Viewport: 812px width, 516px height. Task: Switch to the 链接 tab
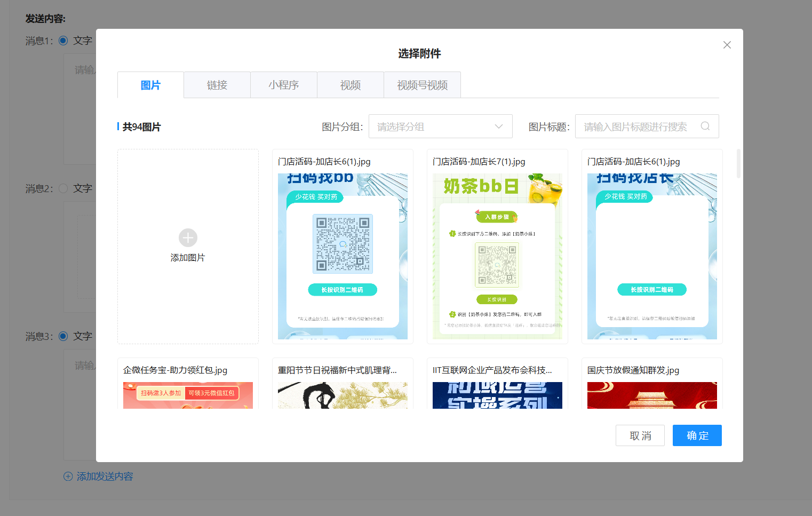tap(217, 85)
